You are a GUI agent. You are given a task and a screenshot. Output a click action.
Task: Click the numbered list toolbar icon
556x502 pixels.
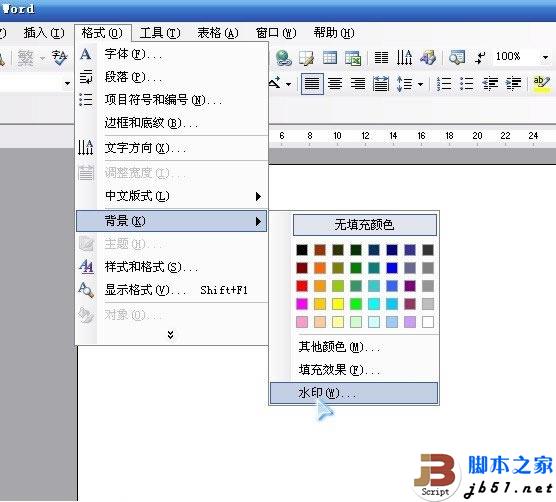[444, 84]
